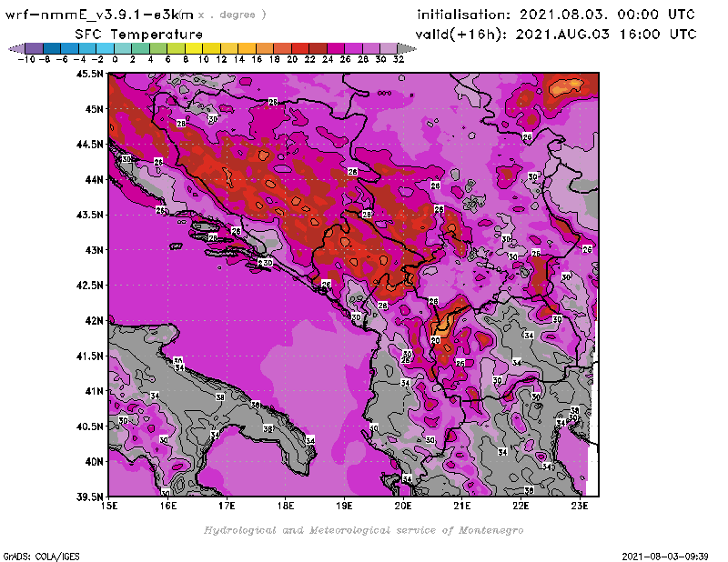Click the '40.5N' latitude label
The width and height of the screenshot is (728, 562).
pos(89,427)
